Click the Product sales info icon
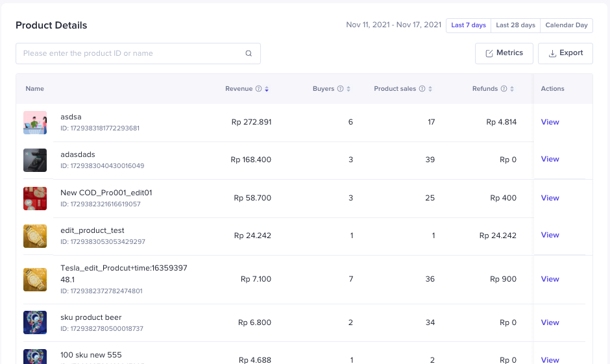610x364 pixels. (x=422, y=89)
